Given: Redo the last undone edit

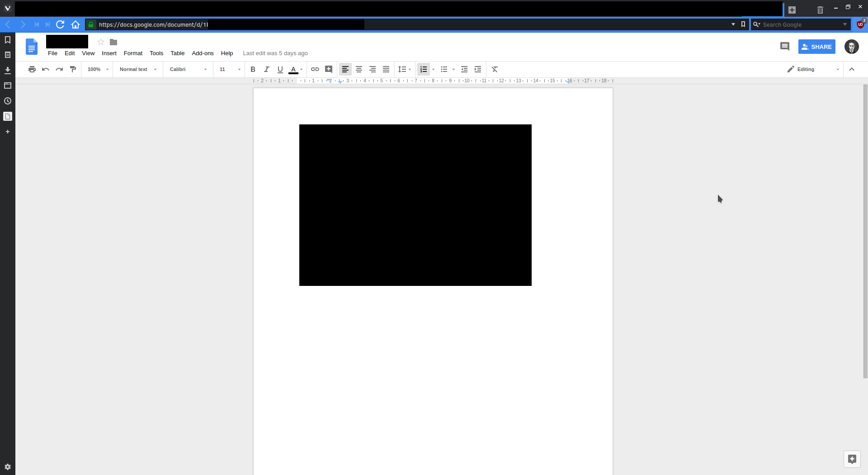Looking at the screenshot, I should tap(59, 69).
